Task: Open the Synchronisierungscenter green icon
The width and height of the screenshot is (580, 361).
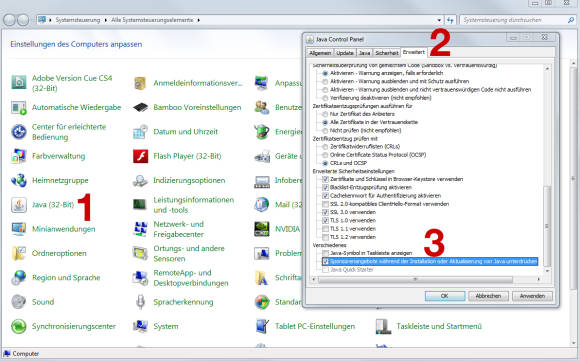Action: click(18, 326)
